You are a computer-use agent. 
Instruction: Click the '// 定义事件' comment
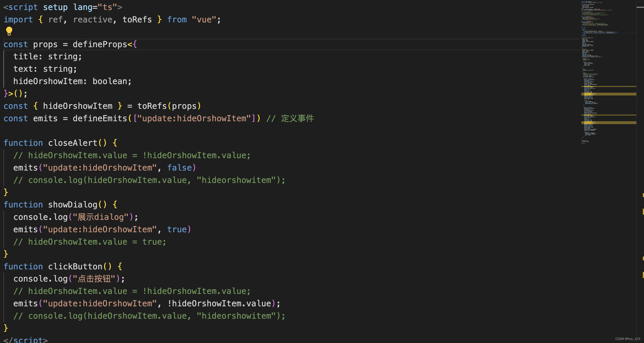click(x=290, y=118)
